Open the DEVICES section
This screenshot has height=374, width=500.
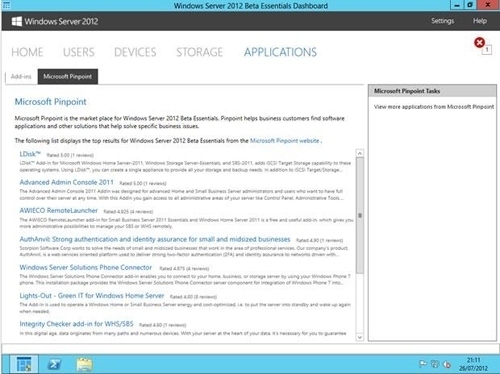[x=135, y=52]
